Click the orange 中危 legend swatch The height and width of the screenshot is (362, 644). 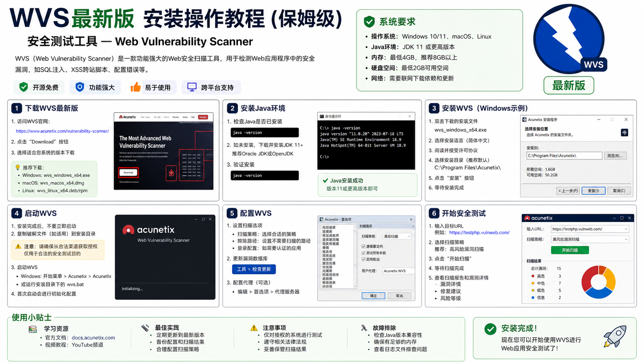pyautogui.click(x=533, y=283)
